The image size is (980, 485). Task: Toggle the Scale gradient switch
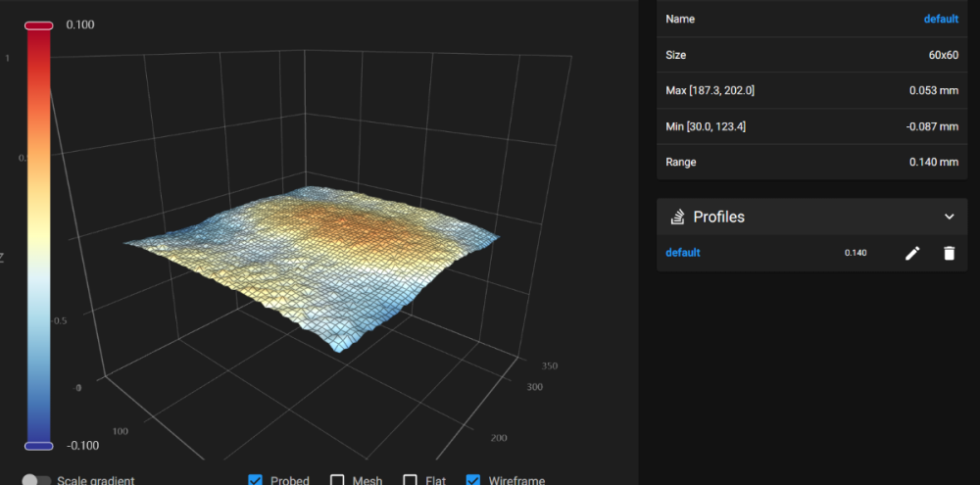point(36,481)
